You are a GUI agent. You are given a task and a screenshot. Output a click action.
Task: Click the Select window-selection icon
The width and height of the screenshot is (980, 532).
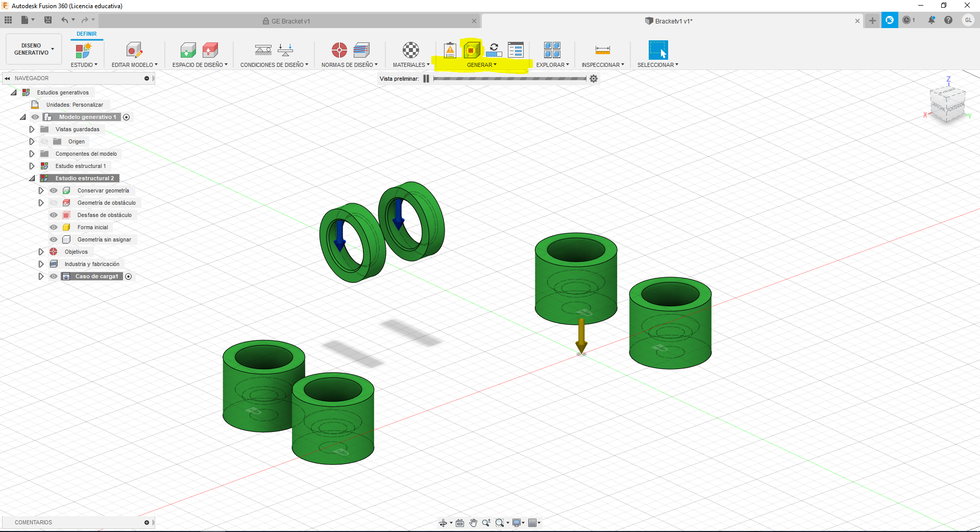pos(658,50)
